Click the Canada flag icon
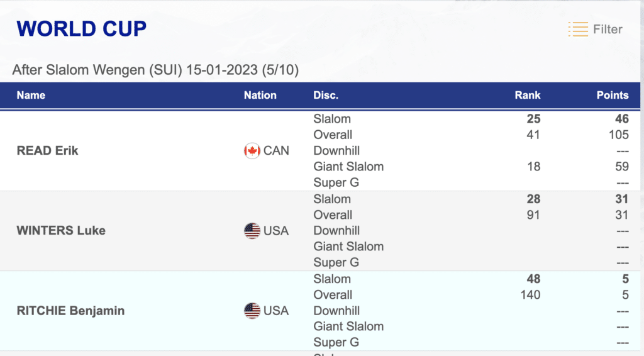This screenshot has height=356, width=644. point(252,151)
